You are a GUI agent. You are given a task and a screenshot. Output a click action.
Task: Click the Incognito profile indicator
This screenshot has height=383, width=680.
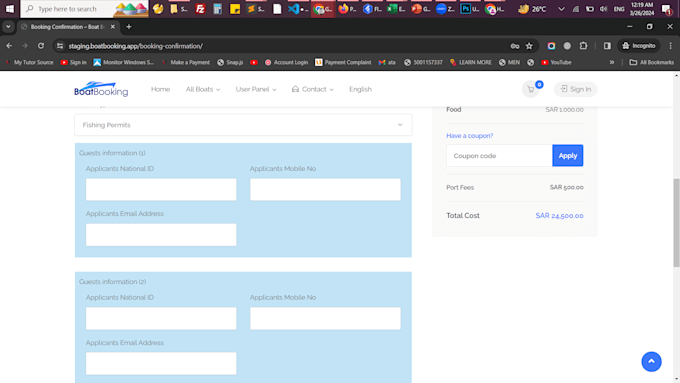(639, 46)
